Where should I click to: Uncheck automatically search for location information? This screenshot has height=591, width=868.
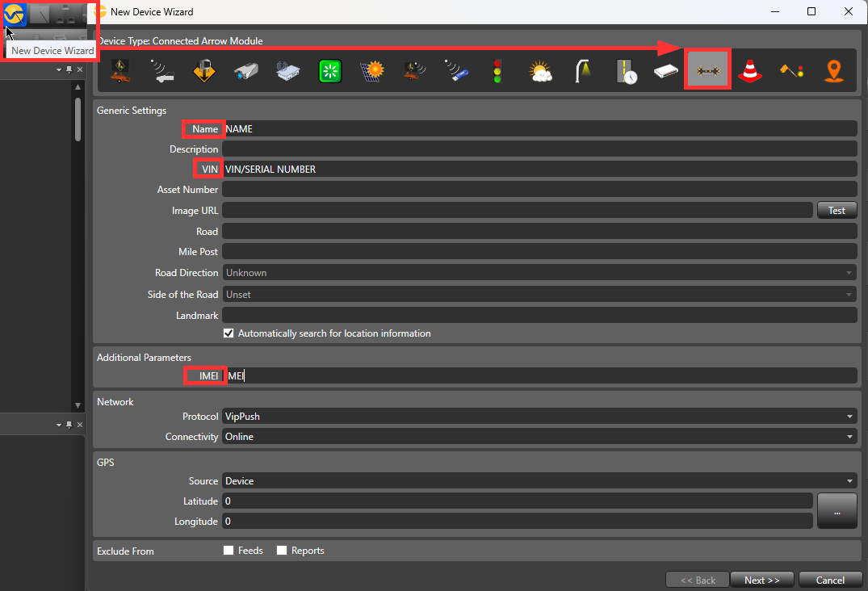pos(229,333)
